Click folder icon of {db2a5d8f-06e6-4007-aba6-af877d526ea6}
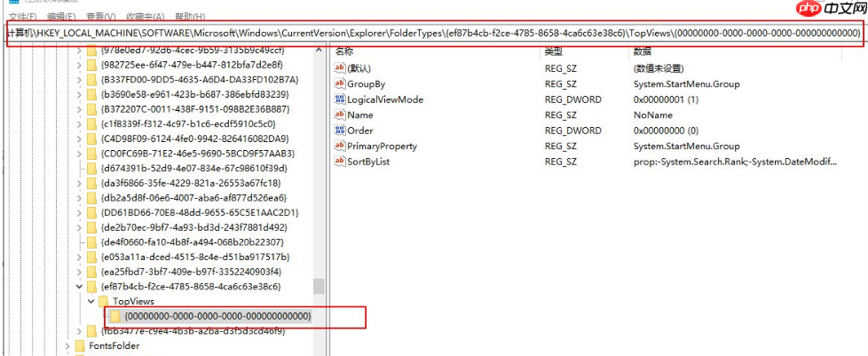Image resolution: width=868 pixels, height=356 pixels. (x=92, y=198)
